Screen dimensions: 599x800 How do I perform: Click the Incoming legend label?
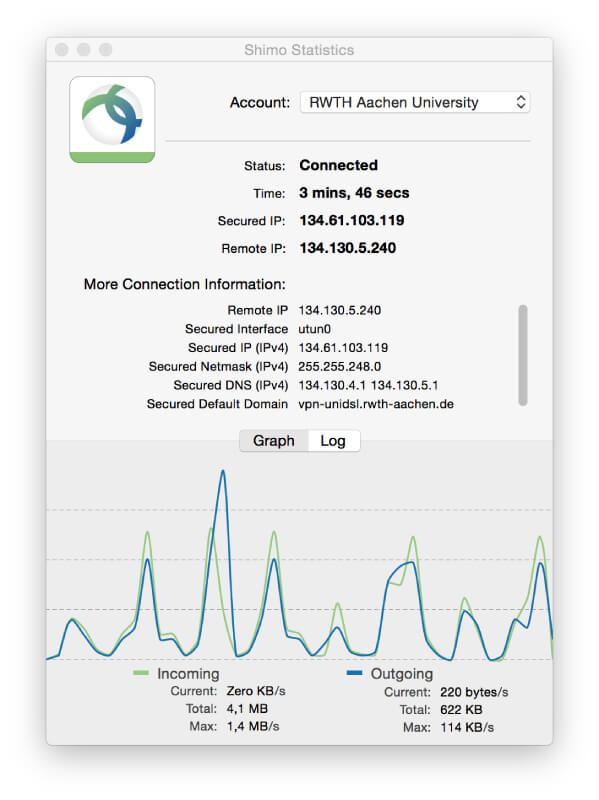click(188, 673)
